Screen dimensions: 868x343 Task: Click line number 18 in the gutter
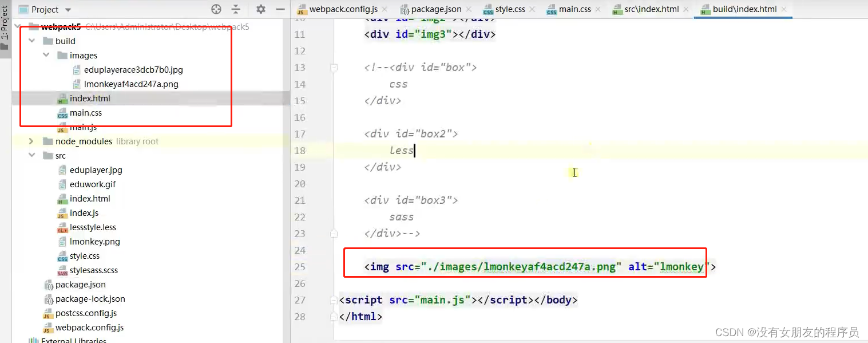click(300, 151)
